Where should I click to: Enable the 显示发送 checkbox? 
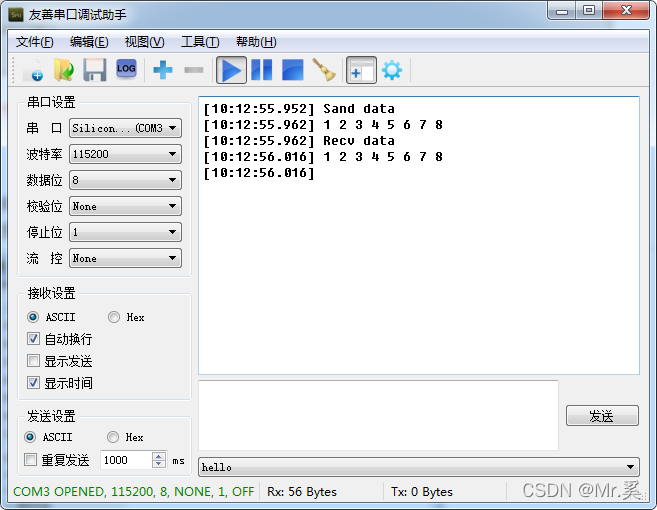point(34,361)
